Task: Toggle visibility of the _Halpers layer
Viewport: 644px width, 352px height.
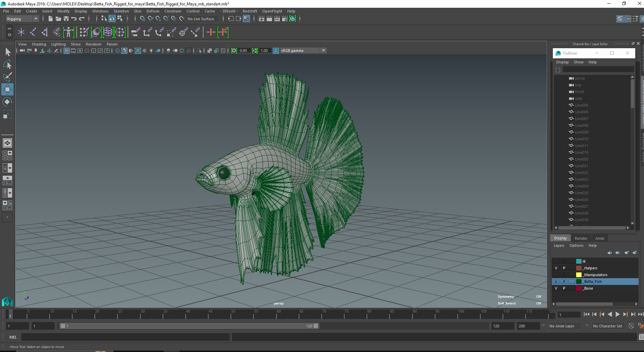Action: tap(556, 268)
